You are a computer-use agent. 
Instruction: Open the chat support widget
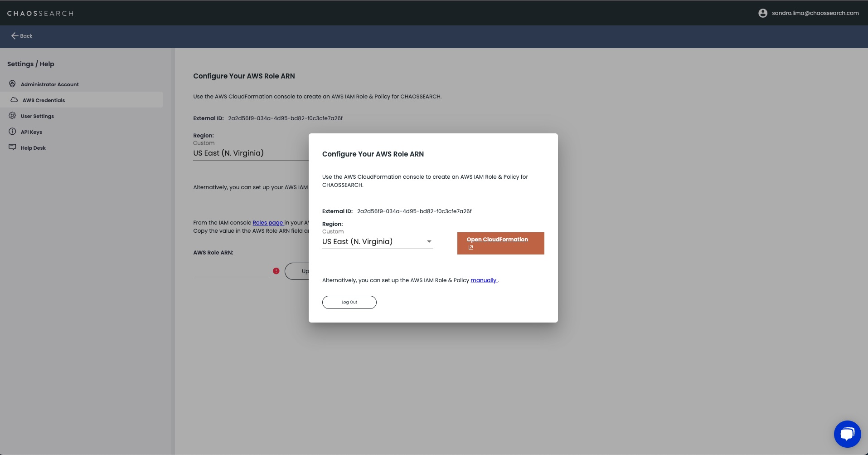[847, 434]
